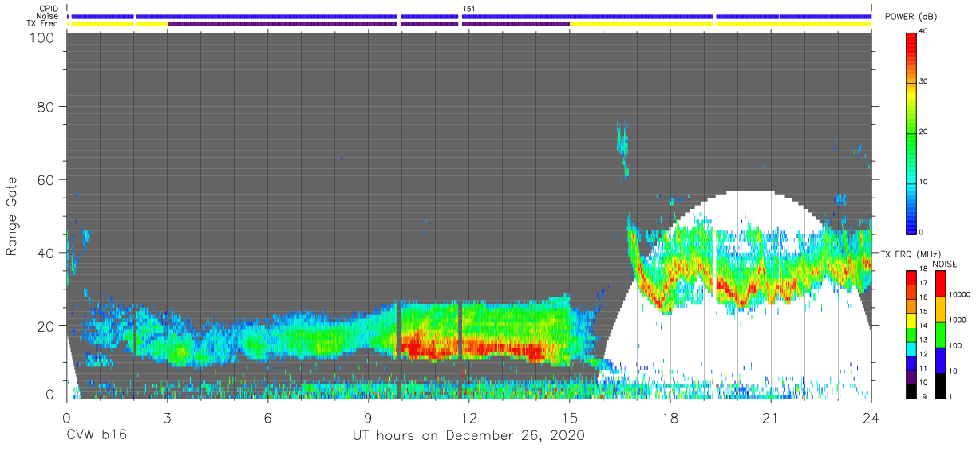Click the 9 hour tick on the time axis
This screenshot has width=980, height=452.
(x=368, y=418)
